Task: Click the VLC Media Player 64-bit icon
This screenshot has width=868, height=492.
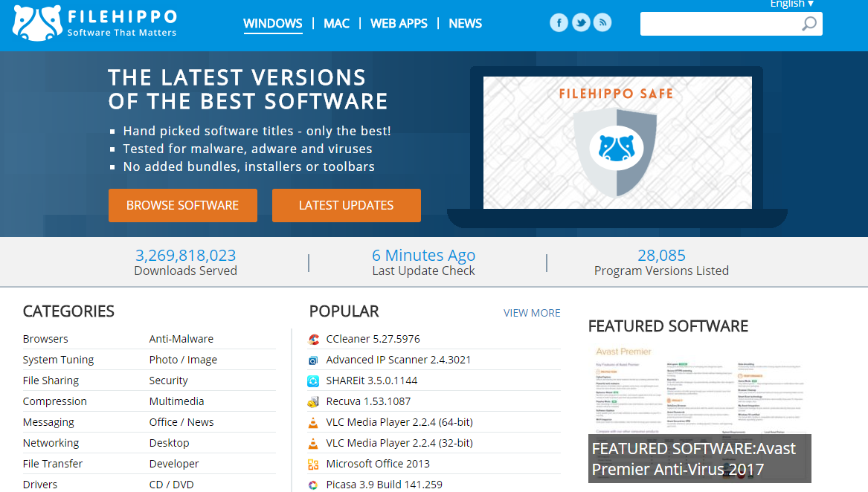Action: tap(314, 421)
